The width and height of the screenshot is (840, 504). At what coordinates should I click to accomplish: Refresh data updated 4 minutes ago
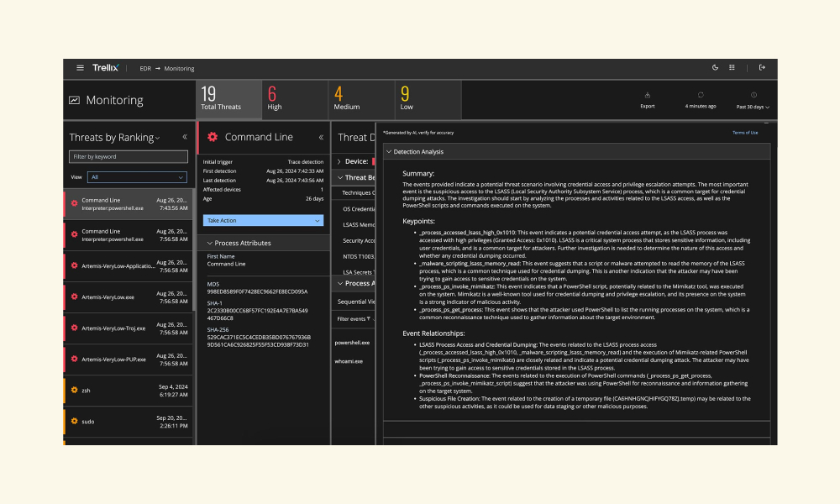(x=701, y=100)
